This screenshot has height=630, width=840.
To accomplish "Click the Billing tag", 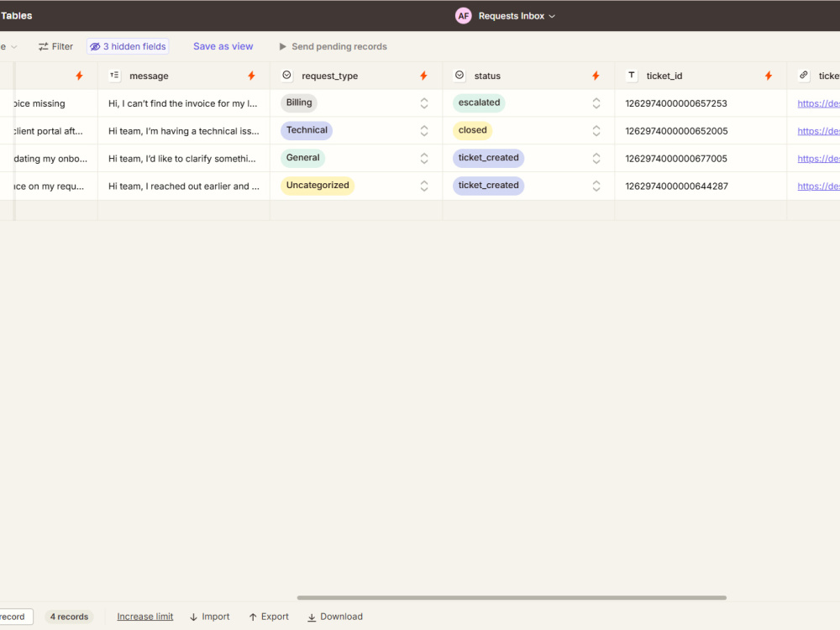I will 299,102.
